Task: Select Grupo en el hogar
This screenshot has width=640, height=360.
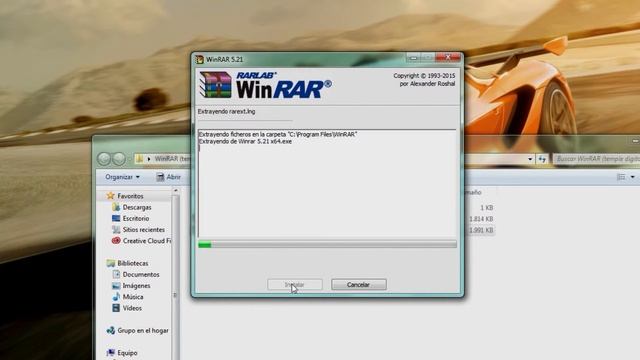Action: click(143, 331)
